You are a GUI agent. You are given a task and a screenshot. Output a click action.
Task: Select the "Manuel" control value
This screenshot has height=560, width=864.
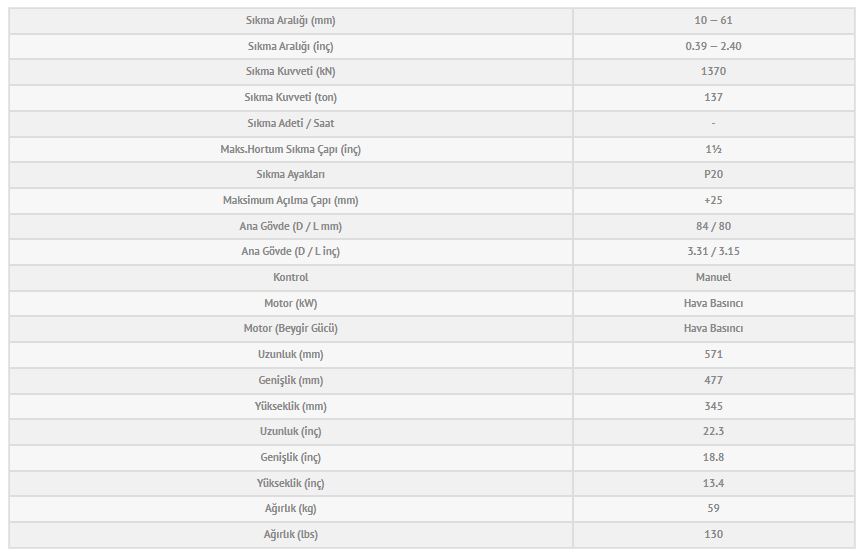click(713, 277)
